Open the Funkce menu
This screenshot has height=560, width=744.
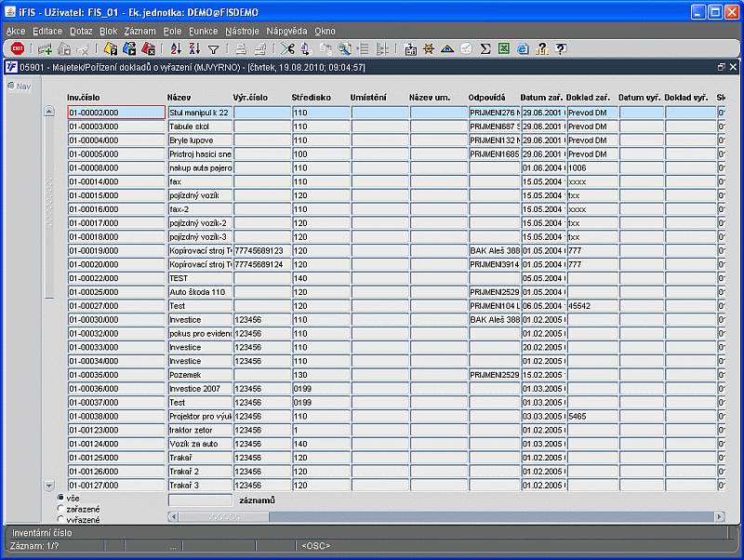pyautogui.click(x=203, y=31)
